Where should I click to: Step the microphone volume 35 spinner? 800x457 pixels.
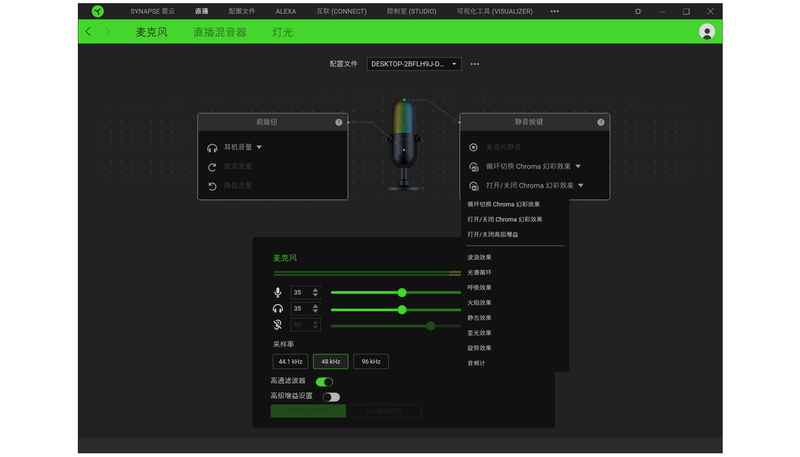click(x=315, y=292)
